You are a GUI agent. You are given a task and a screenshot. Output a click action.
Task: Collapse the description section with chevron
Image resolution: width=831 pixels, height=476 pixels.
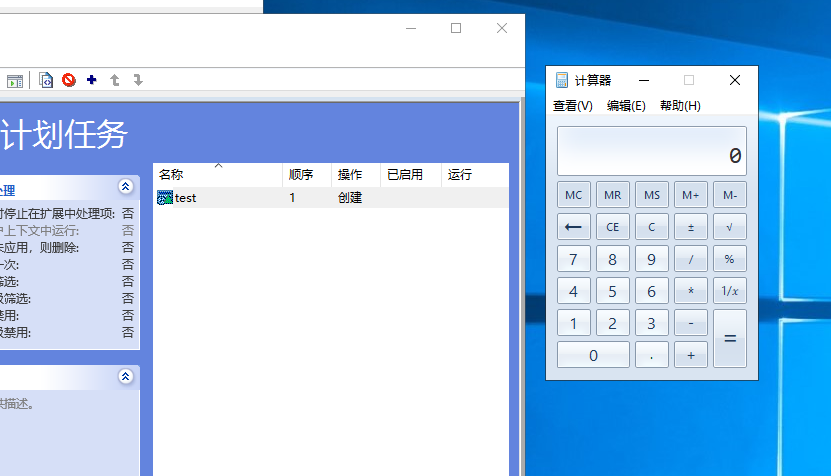125,377
